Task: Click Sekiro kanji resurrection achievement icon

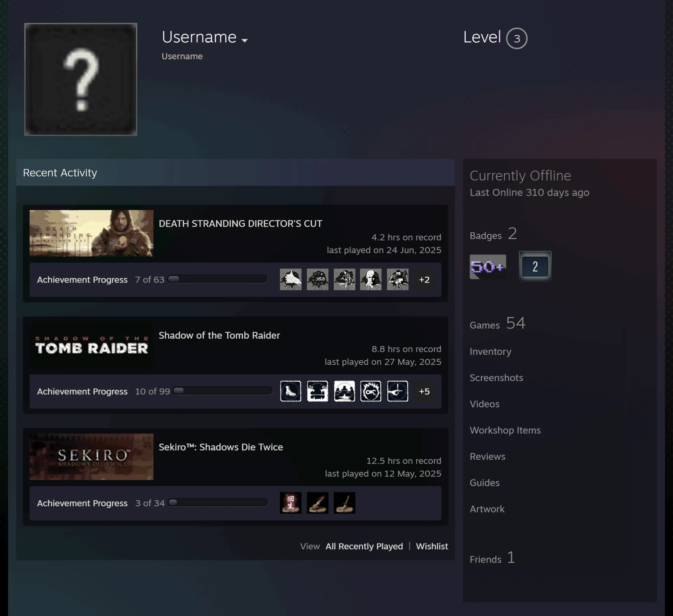Action: pyautogui.click(x=291, y=503)
